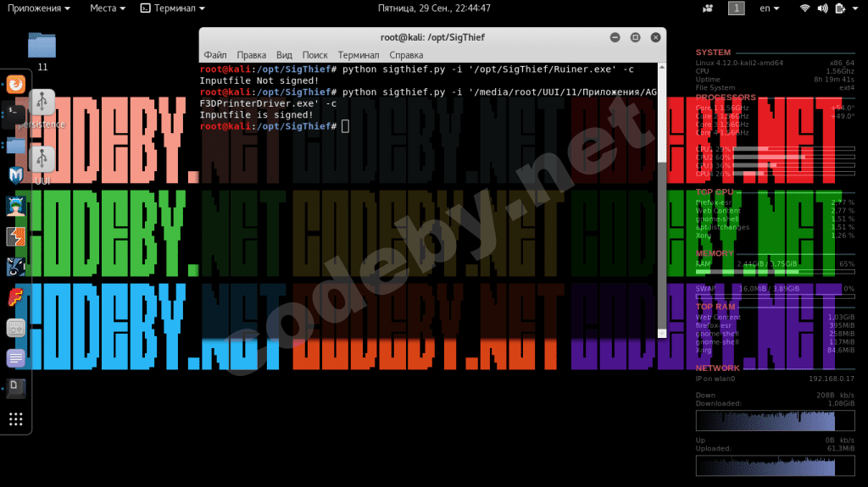The width and height of the screenshot is (868, 487).
Task: Click the download traffic graph
Action: [775, 421]
